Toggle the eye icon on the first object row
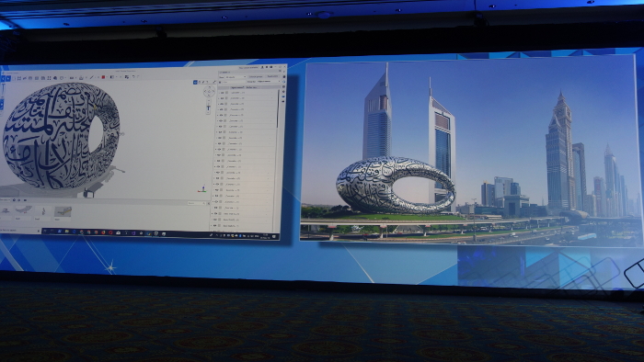This screenshot has width=644, height=362. 222,93
